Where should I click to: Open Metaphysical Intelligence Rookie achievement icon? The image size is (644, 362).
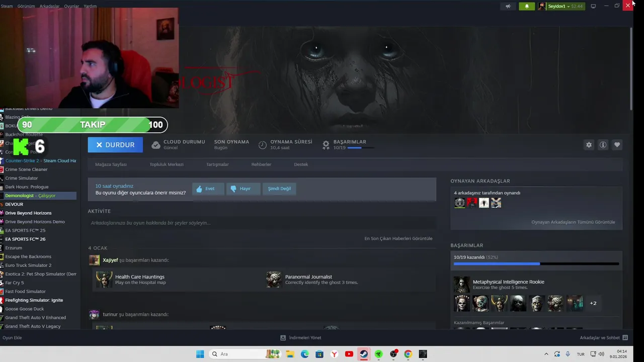461,285
